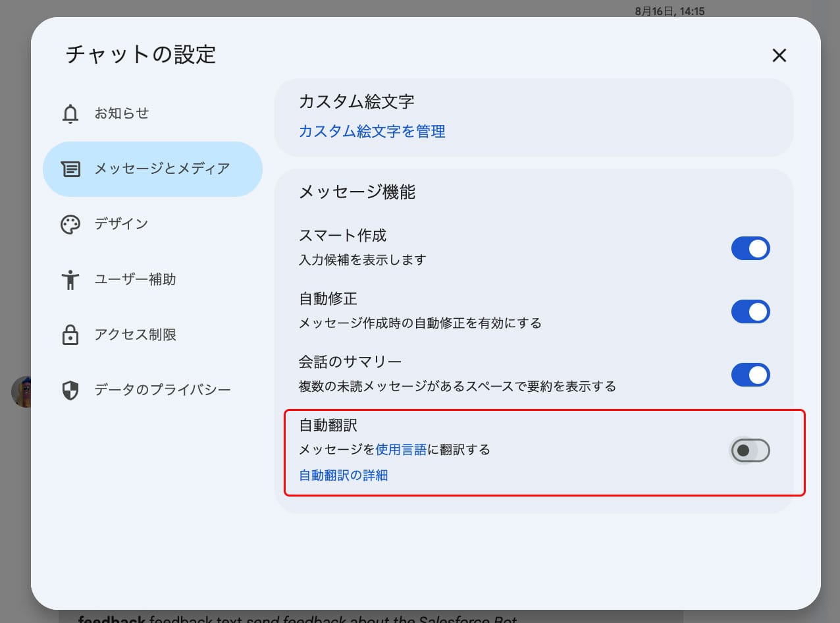Click the bell icon beside お知らせ

pyautogui.click(x=70, y=114)
